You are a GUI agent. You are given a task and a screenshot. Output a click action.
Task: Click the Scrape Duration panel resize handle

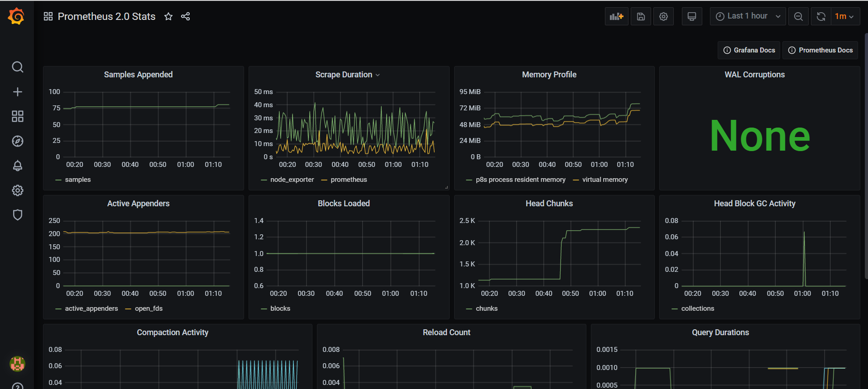[446, 187]
